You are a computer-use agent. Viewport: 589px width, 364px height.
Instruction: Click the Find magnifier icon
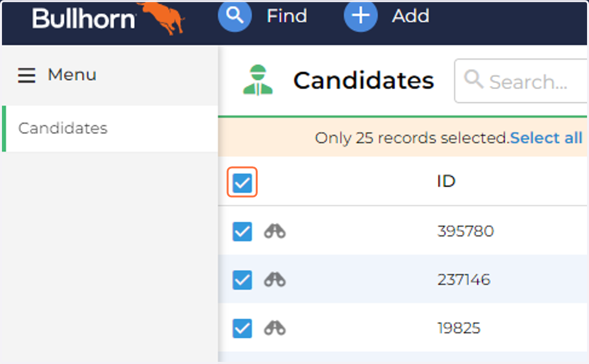point(235,16)
